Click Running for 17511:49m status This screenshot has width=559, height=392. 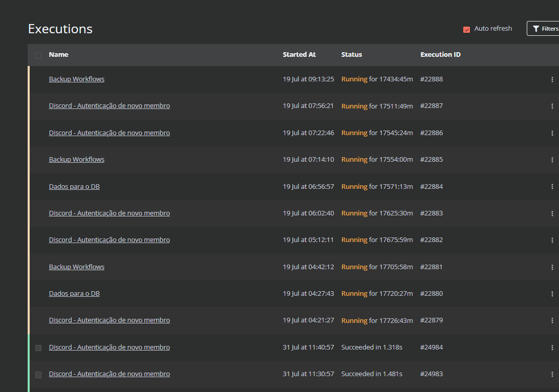pos(377,106)
